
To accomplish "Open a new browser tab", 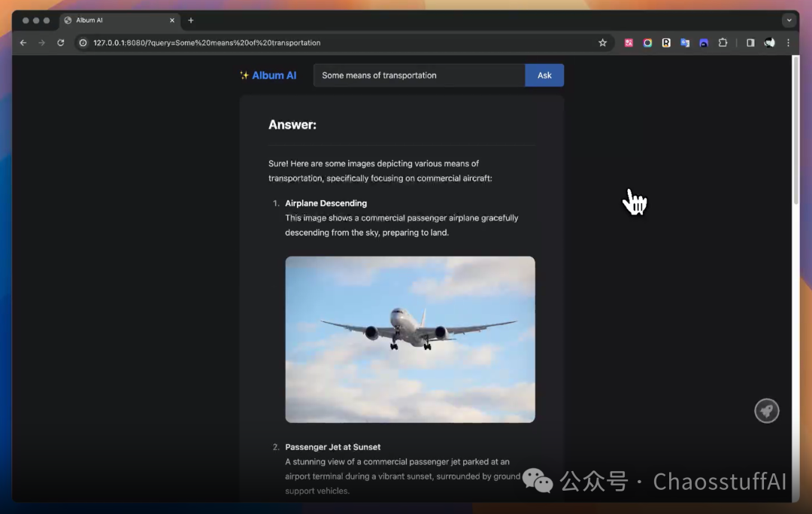I will point(190,20).
